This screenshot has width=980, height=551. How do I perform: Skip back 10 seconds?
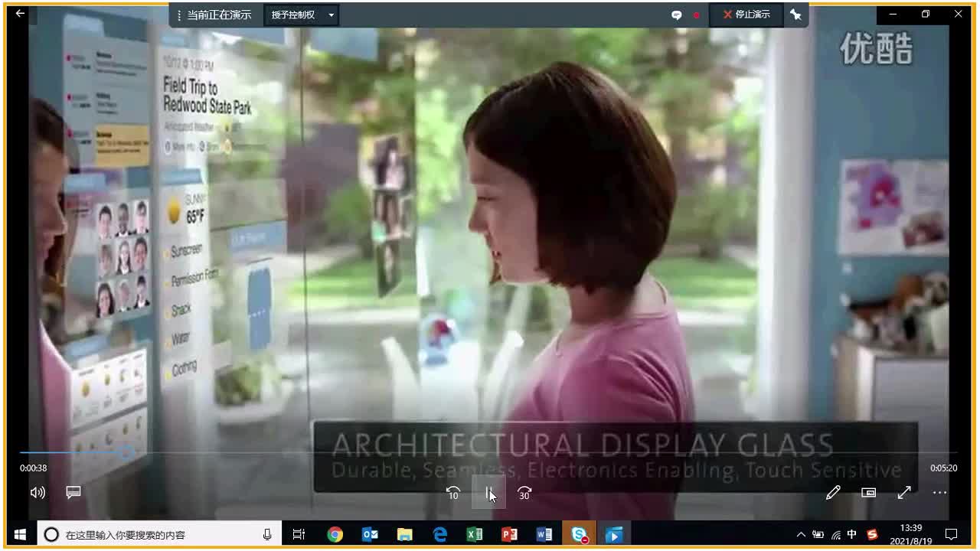pos(452,494)
